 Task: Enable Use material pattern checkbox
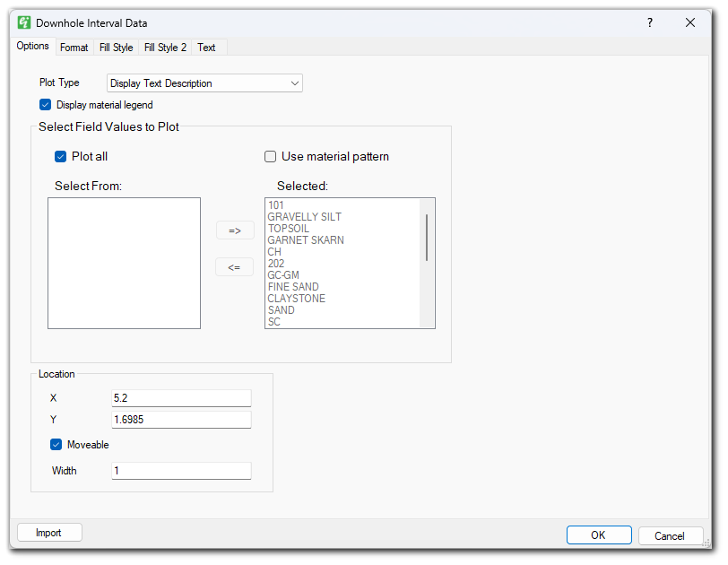[271, 157]
